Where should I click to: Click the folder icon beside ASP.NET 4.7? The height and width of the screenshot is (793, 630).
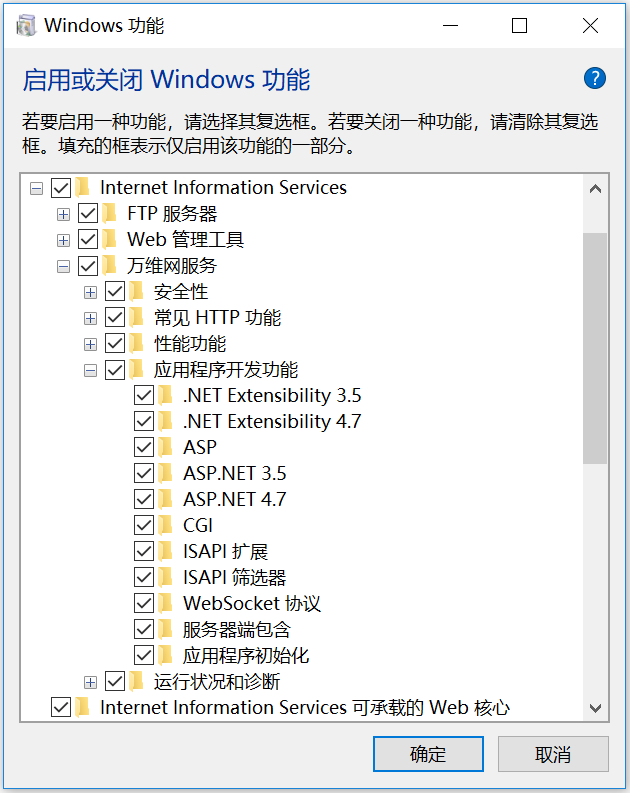tap(165, 500)
